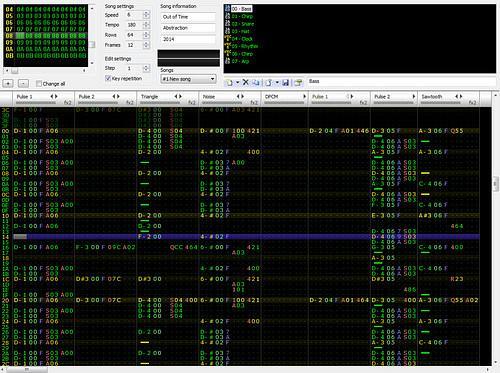Select frame row 04 in the frame editor
Screen dimensions: 500x373
(x=46, y=9)
